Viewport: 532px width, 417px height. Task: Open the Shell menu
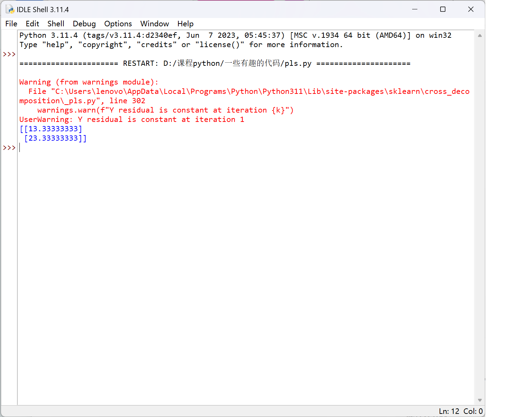coord(56,24)
